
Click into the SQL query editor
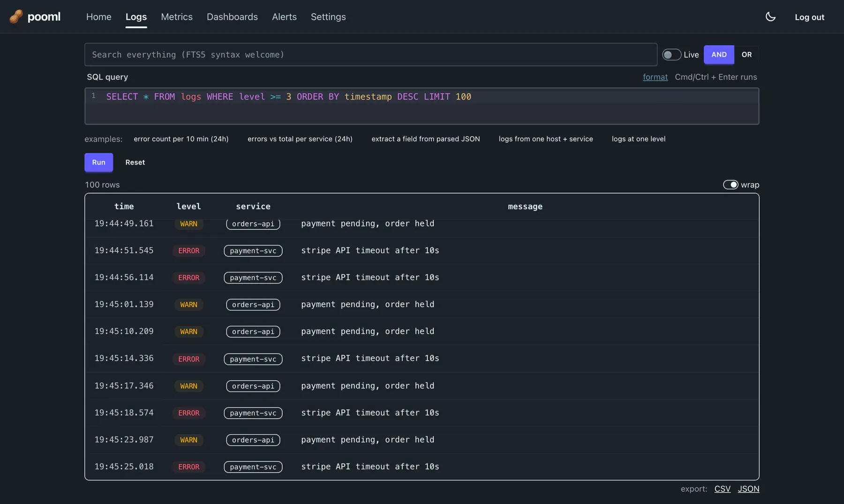[x=422, y=106]
